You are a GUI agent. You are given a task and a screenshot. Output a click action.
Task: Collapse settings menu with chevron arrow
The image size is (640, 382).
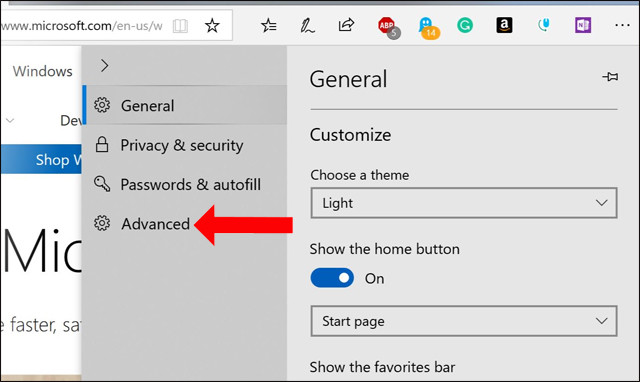point(104,65)
